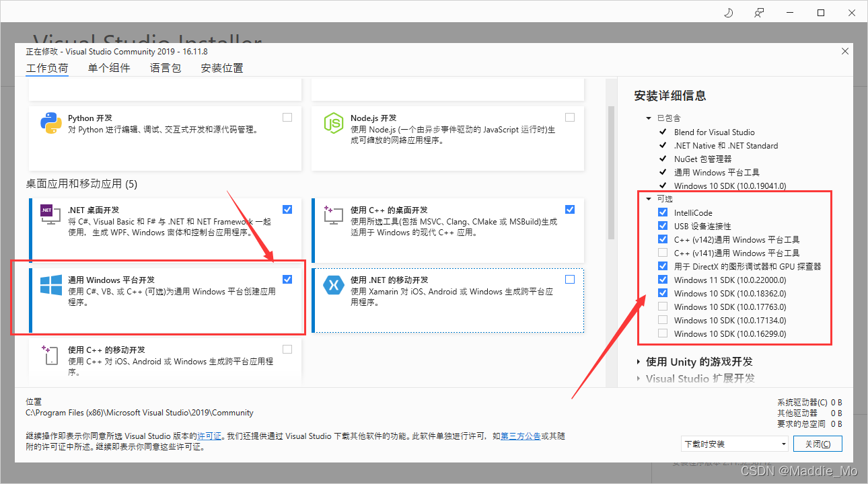Open the 下载时安装 install mode dropdown
Screen dimensions: 868x484
(734, 444)
